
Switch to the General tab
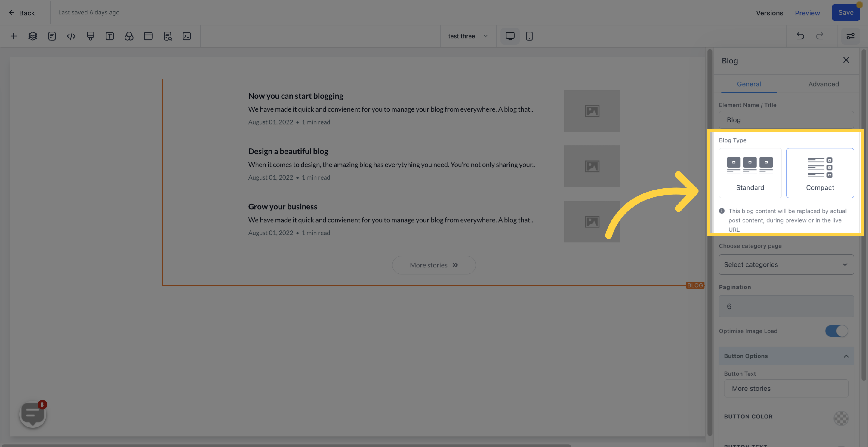pyautogui.click(x=749, y=84)
